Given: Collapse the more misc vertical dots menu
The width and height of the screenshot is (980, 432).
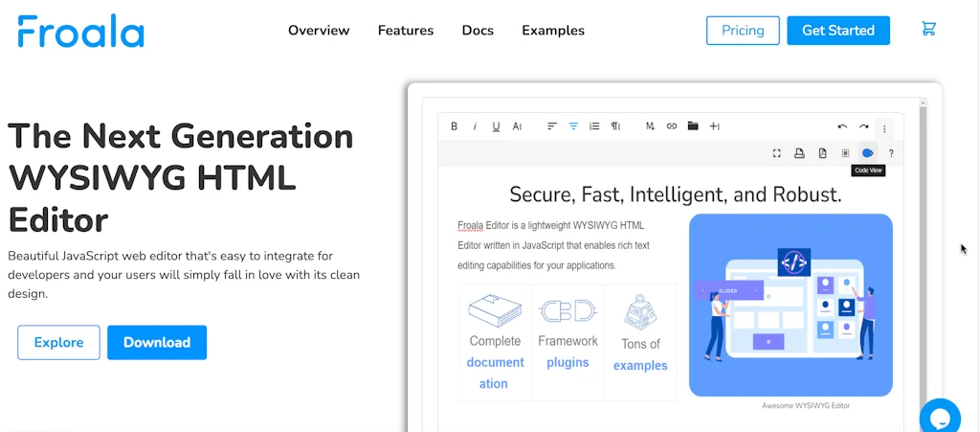Looking at the screenshot, I should pos(884,128).
